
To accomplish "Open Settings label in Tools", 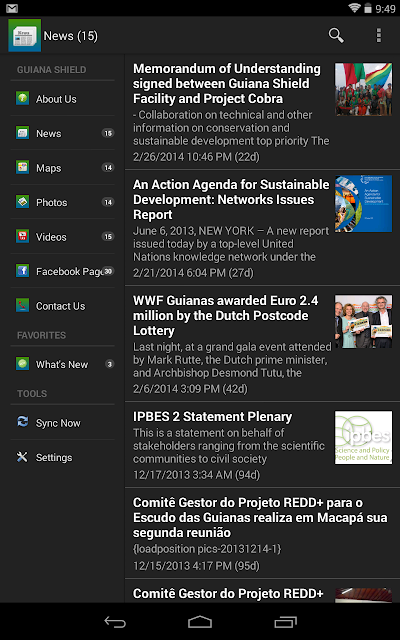I will tap(54, 457).
